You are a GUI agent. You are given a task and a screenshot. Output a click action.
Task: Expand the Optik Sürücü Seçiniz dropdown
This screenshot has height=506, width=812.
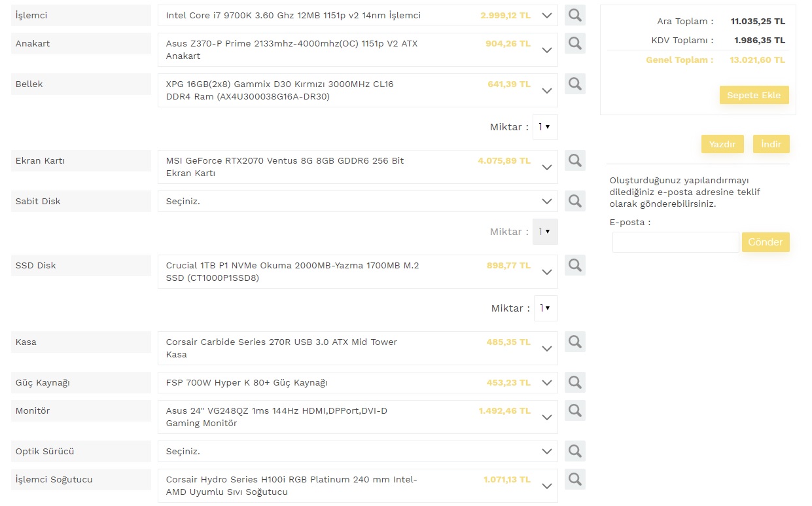click(x=357, y=451)
